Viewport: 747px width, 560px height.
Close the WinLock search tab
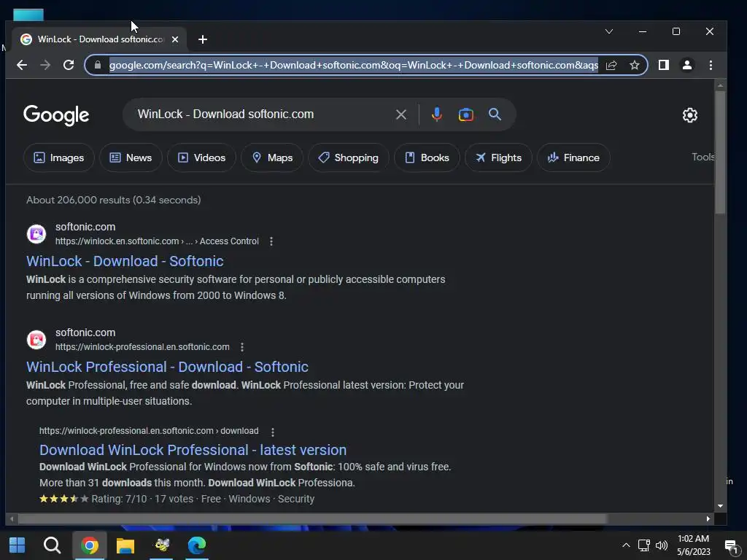(175, 39)
